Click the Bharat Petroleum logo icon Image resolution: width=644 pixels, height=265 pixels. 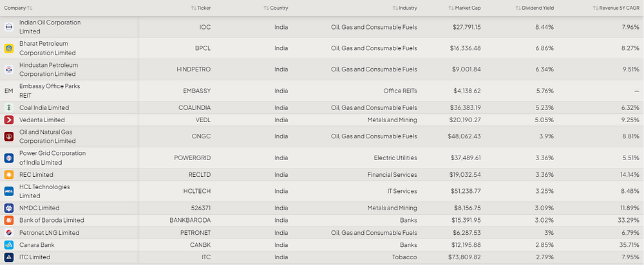8,48
